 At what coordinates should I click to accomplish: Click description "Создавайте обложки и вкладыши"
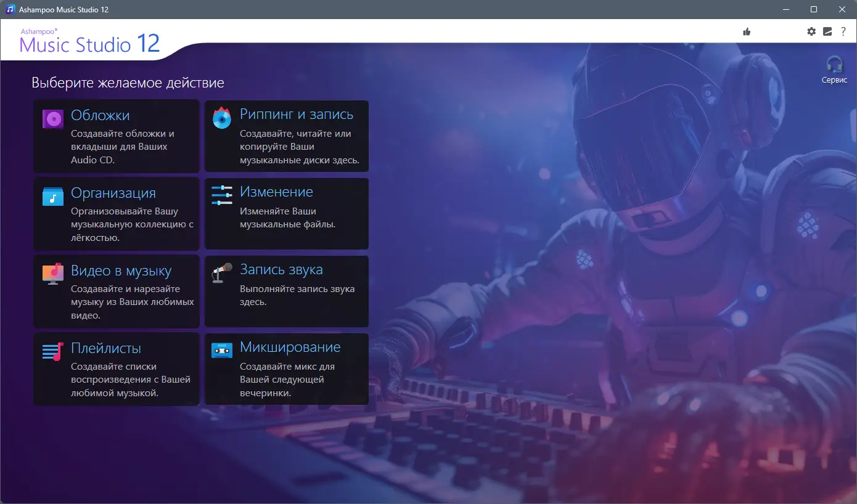pyautogui.click(x=123, y=147)
